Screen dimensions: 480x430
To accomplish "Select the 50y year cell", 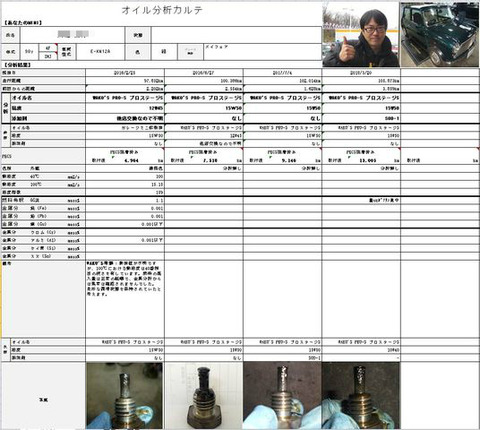I will point(29,52).
